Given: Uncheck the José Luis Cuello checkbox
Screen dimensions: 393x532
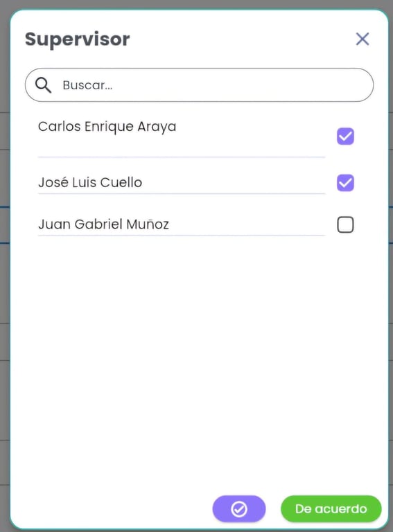Looking at the screenshot, I should (345, 183).
